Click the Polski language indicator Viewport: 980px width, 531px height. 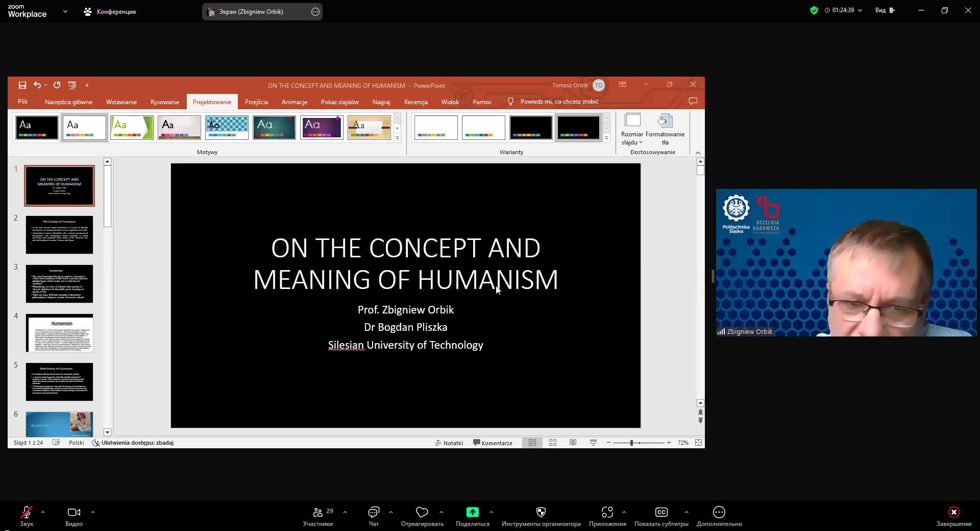tap(77, 443)
